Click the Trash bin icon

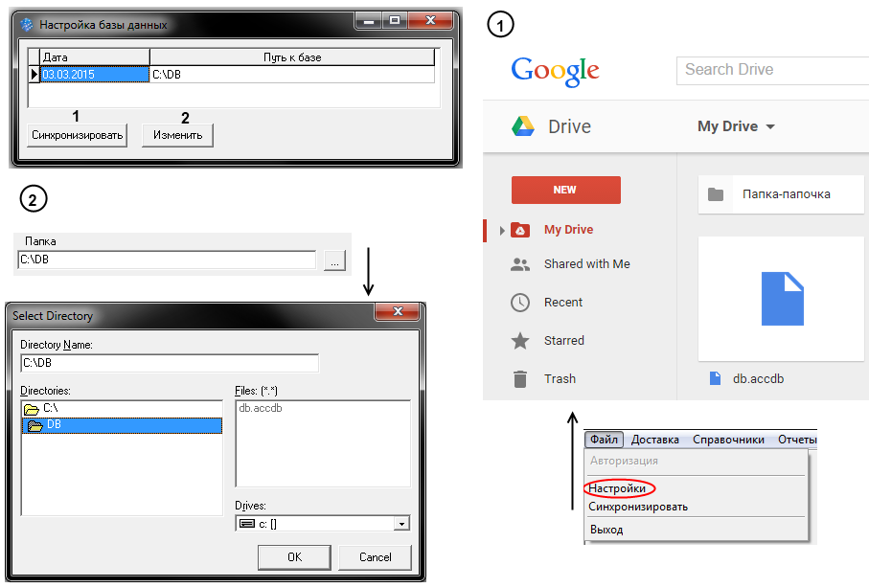point(520,379)
